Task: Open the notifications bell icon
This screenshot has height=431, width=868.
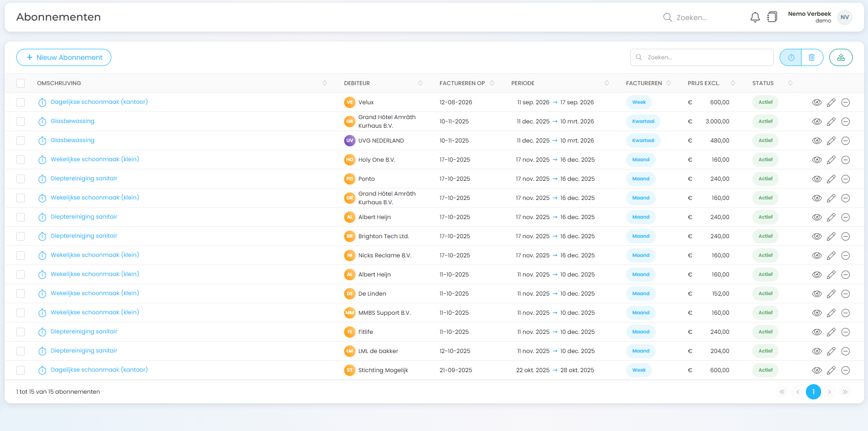Action: pyautogui.click(x=755, y=17)
